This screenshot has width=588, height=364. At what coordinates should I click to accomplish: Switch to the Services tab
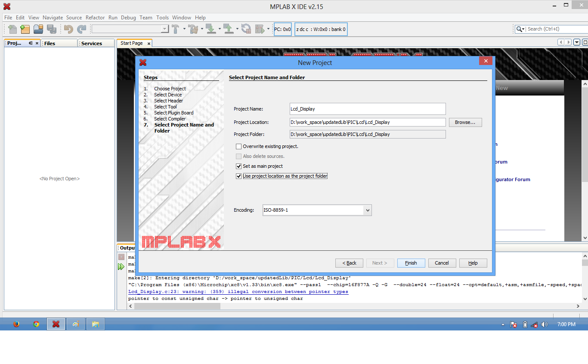point(96,43)
